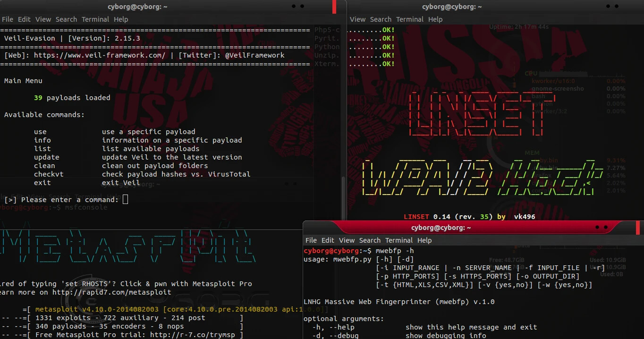The height and width of the screenshot is (339, 644).
Task: Click the 'Available commands:' heading
Action: tap(44, 115)
